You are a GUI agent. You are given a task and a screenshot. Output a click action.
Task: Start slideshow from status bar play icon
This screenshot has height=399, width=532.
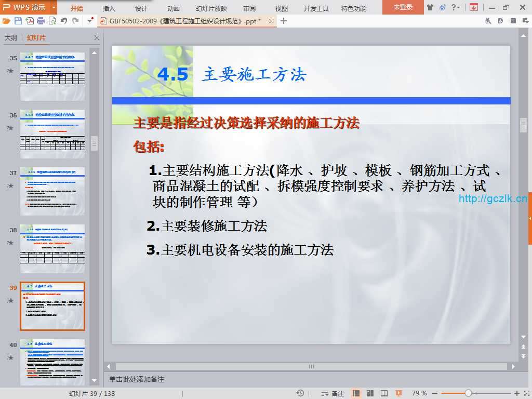coord(398,393)
